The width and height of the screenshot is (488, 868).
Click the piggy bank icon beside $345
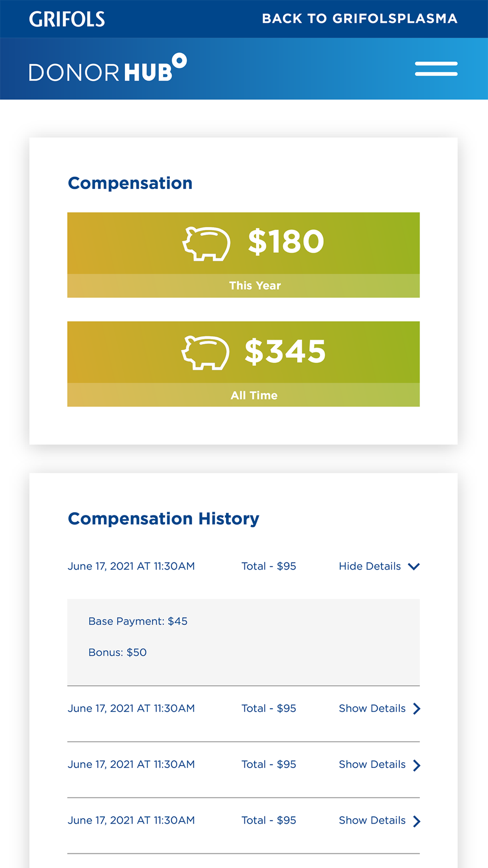tap(205, 352)
